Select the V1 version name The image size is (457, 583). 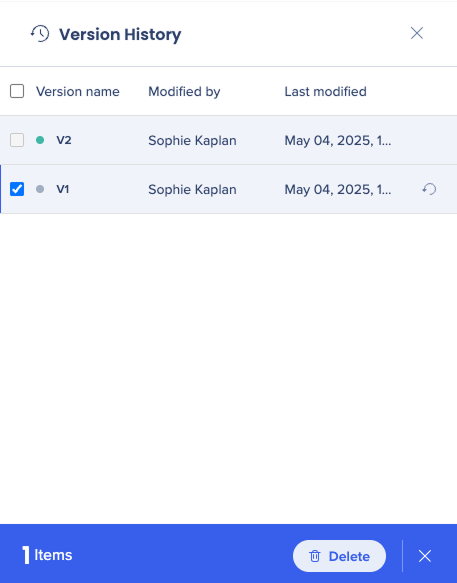(63, 189)
